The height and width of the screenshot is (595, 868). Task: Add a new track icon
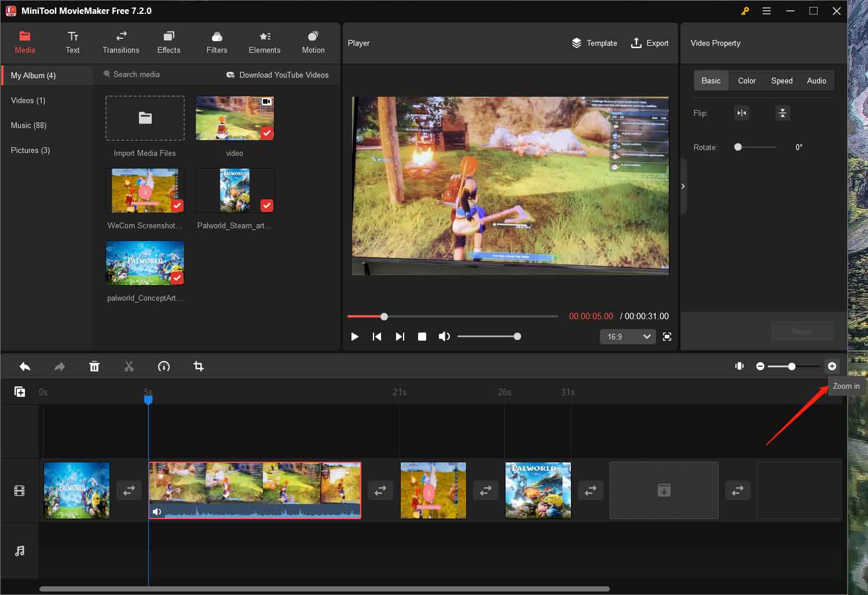pyautogui.click(x=20, y=392)
